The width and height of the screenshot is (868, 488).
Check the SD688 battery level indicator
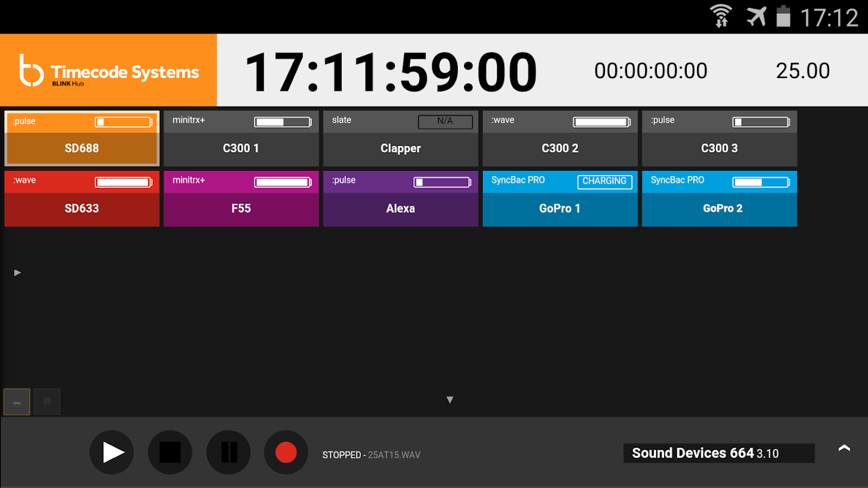click(x=123, y=122)
